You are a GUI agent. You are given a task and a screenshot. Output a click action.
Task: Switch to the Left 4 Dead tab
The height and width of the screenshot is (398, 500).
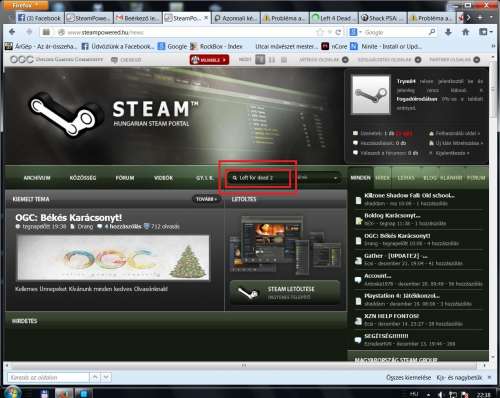[x=333, y=18]
